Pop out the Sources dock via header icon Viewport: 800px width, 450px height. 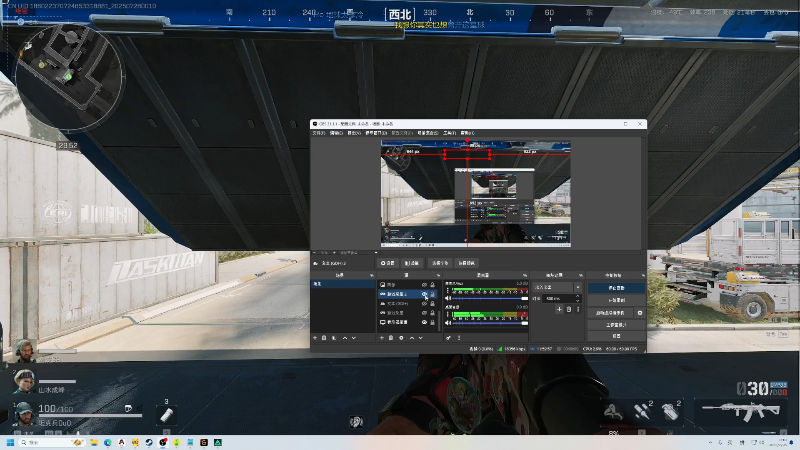pyautogui.click(x=438, y=276)
